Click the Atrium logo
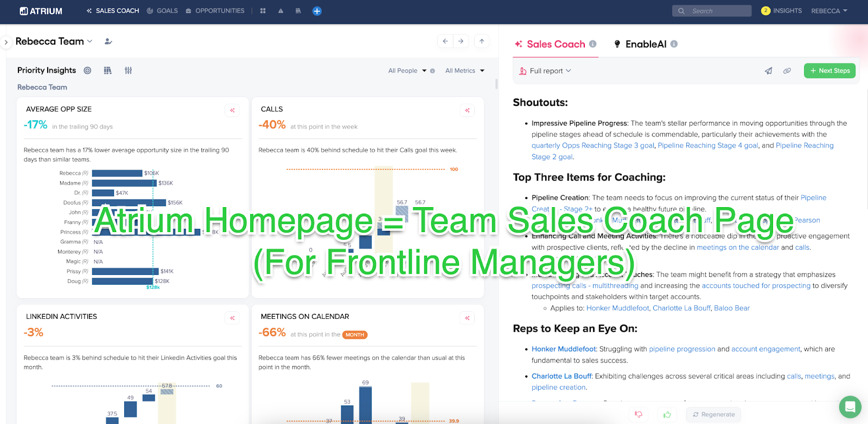 click(x=41, y=11)
